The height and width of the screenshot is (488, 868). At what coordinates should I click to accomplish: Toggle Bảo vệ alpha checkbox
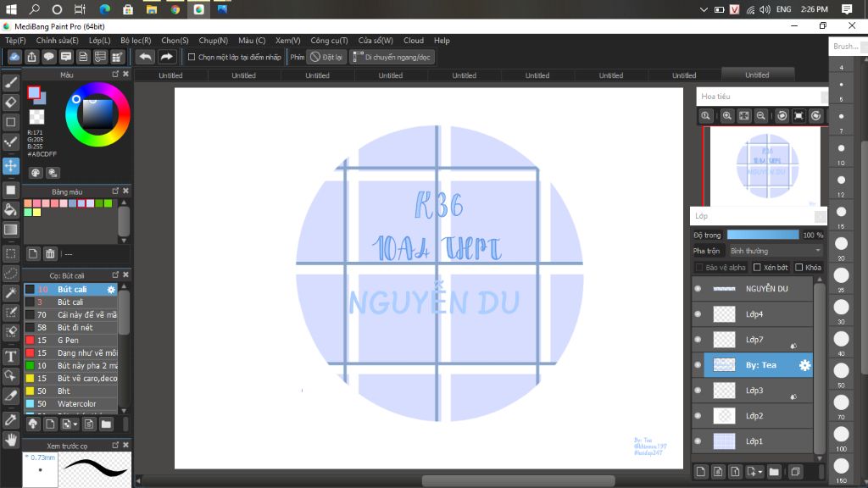(699, 267)
